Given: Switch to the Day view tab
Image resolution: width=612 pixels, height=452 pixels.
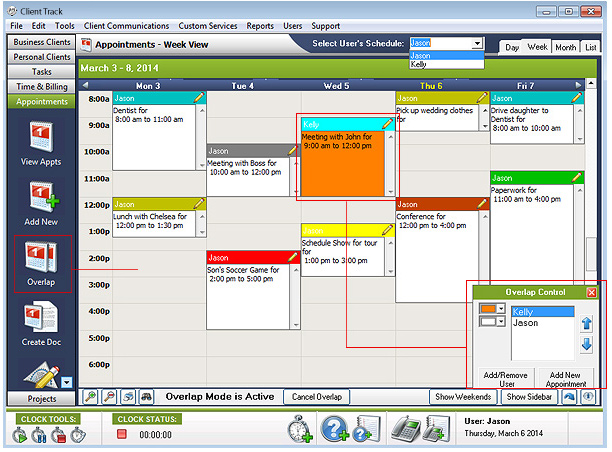Looking at the screenshot, I should [512, 47].
